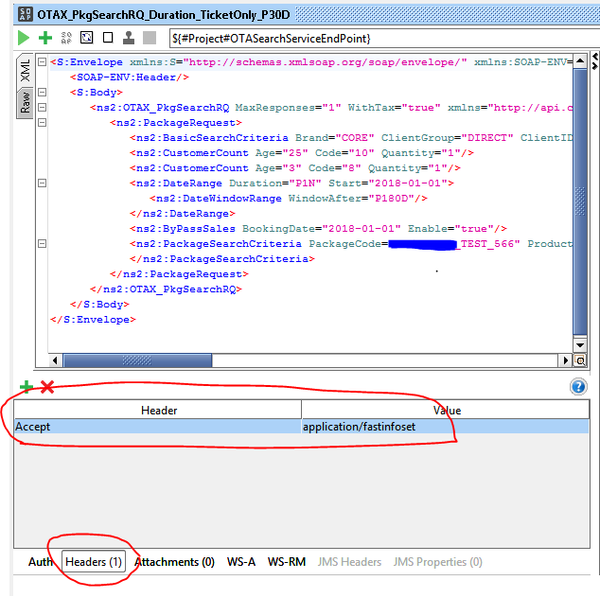Screen dimensions: 600x596
Task: Collapse the ns2:PackageSearchCriteria XML node
Action: tap(42, 243)
